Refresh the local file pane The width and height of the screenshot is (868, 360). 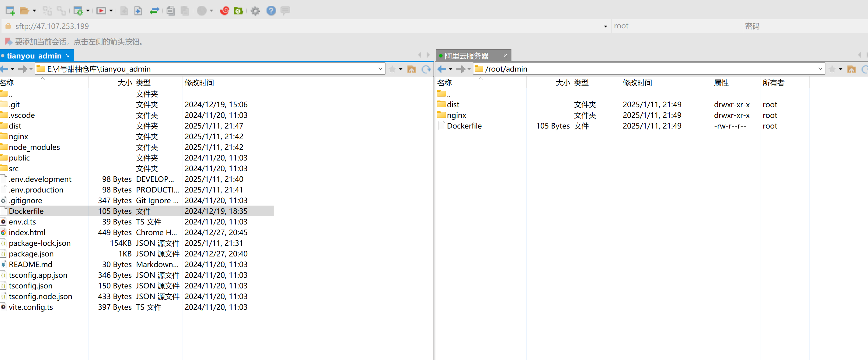426,69
